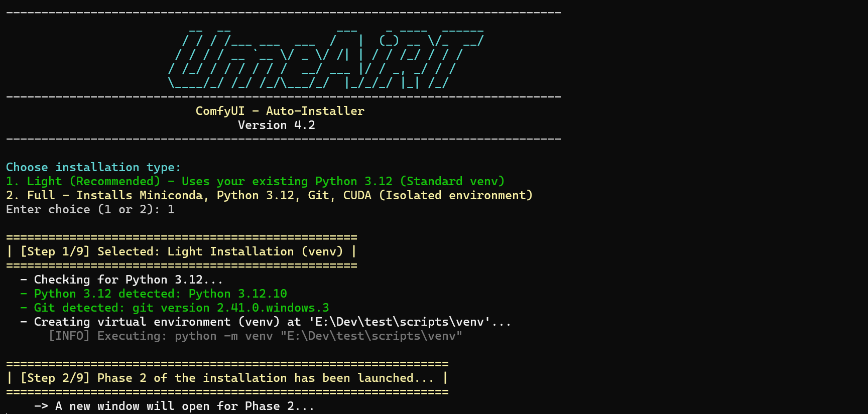Click the "Creating virtual environment (venv)" line
The height and width of the screenshot is (414, 868).
(x=266, y=322)
